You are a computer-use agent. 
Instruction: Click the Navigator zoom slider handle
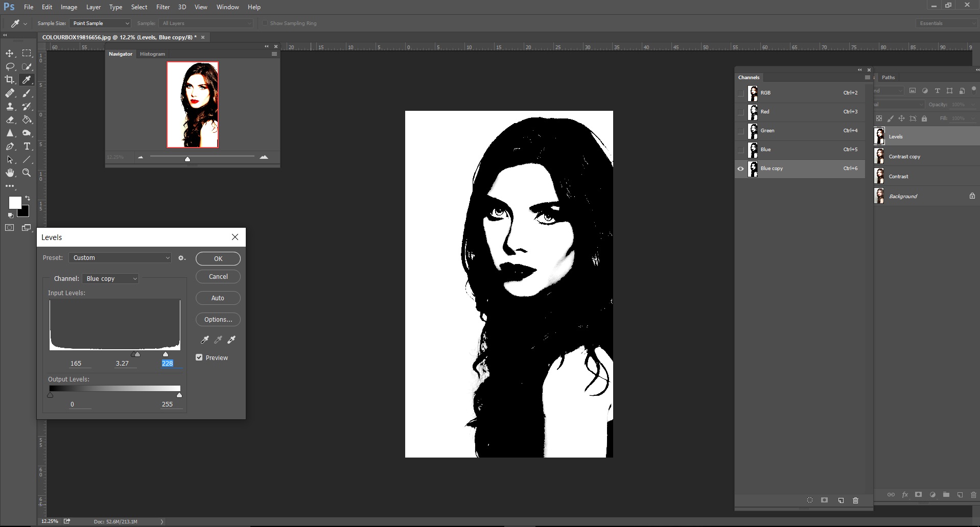click(188, 159)
